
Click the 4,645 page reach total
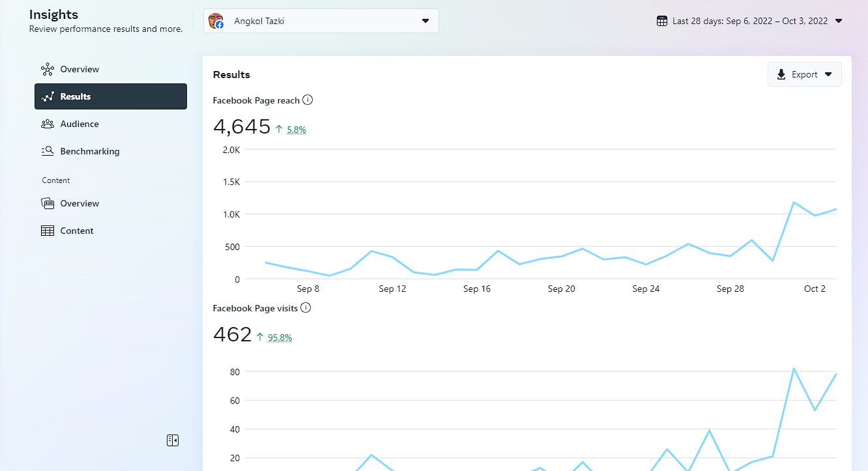(242, 126)
